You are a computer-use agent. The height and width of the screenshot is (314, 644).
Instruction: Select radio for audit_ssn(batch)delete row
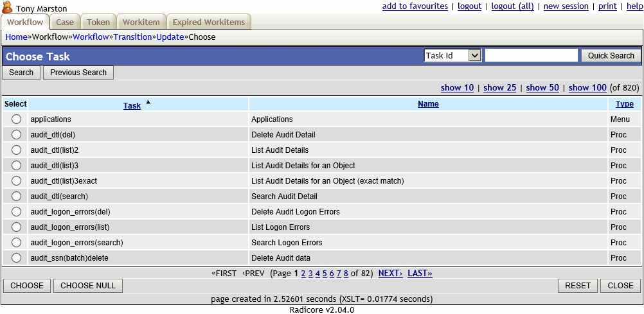16,258
